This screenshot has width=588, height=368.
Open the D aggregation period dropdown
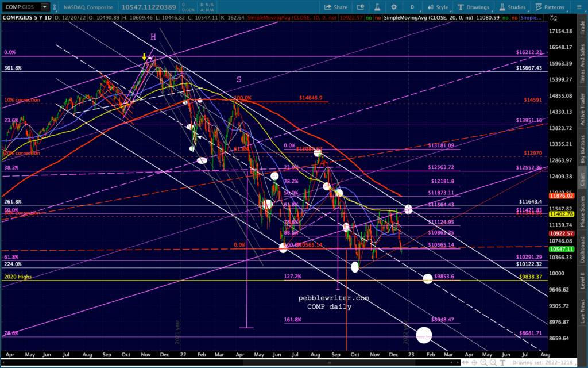412,7
